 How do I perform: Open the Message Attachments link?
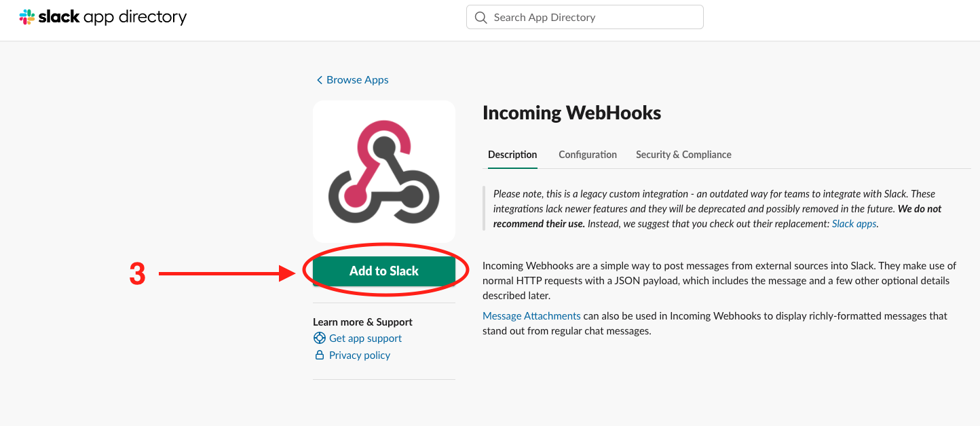(x=531, y=316)
